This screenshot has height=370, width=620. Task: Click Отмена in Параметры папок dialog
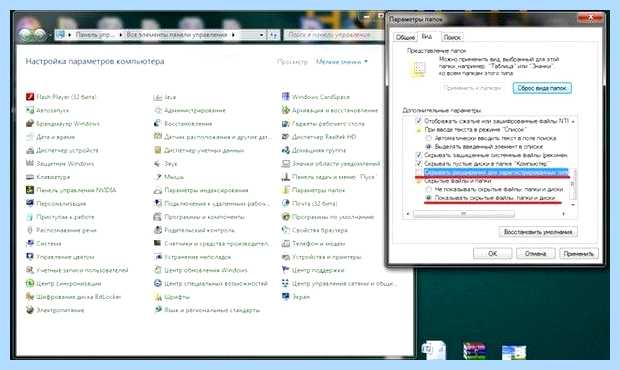[x=535, y=253]
